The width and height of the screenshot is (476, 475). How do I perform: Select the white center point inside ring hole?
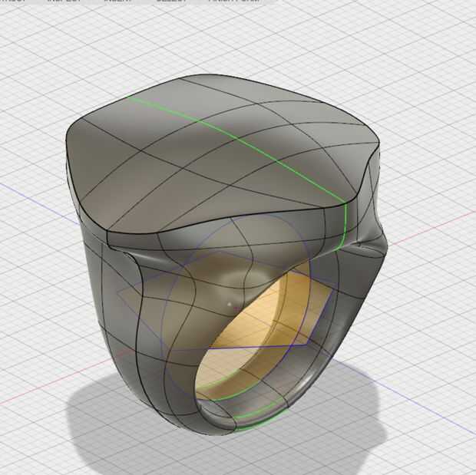pyautogui.click(x=230, y=304)
